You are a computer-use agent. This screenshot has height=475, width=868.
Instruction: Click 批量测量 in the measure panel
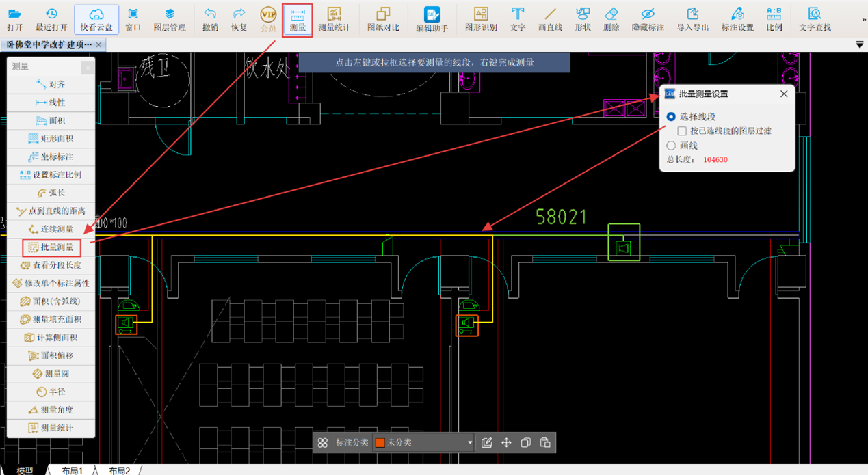coord(51,247)
